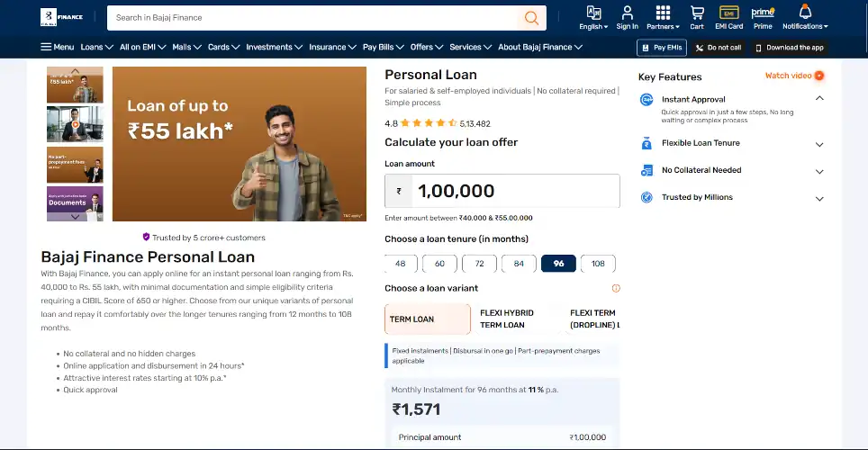Click the Pay EMIs button
868x450 pixels.
coord(662,48)
